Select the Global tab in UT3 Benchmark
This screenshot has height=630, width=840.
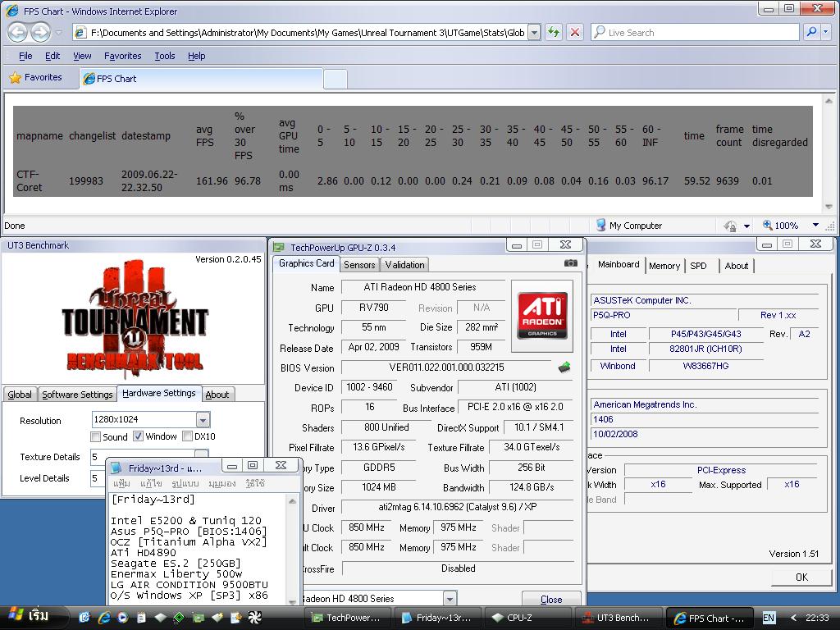(20, 395)
